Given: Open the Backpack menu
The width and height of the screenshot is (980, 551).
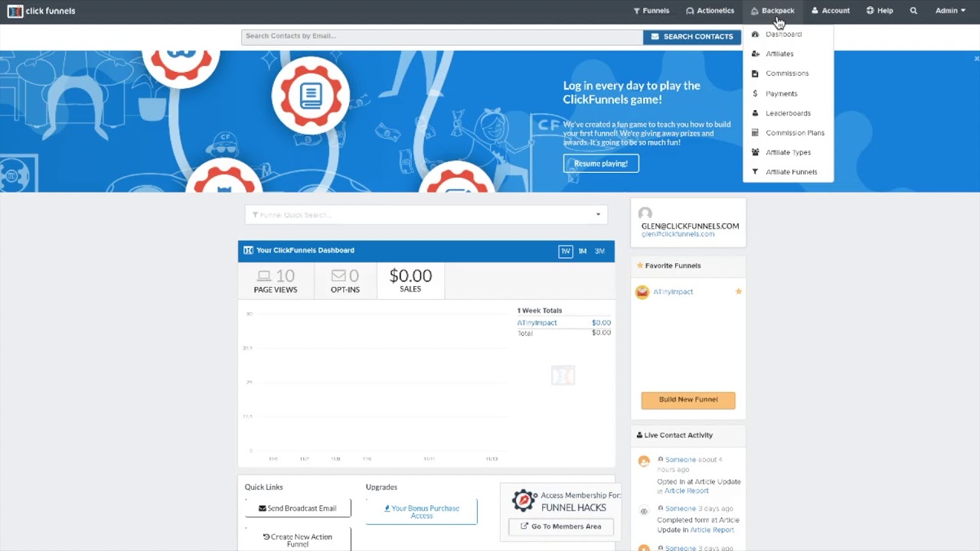Looking at the screenshot, I should pyautogui.click(x=773, y=11).
